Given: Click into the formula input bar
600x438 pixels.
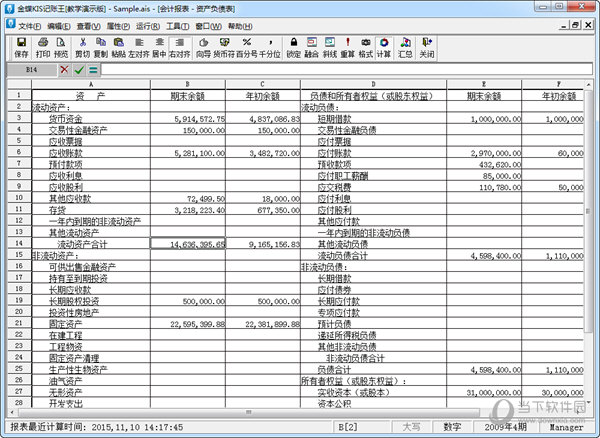Looking at the screenshot, I should click(x=347, y=70).
